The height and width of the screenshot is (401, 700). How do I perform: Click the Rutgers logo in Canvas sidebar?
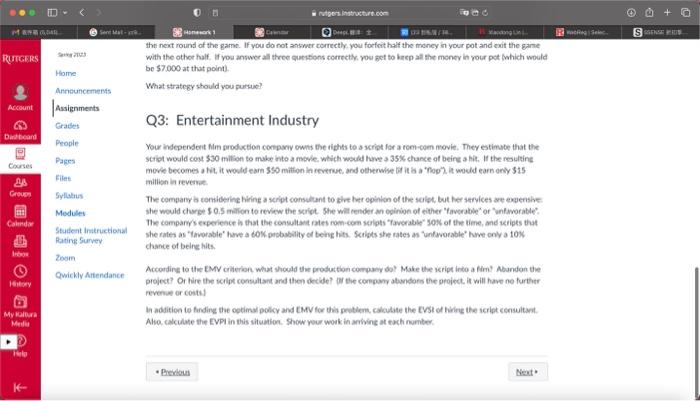pos(20,58)
